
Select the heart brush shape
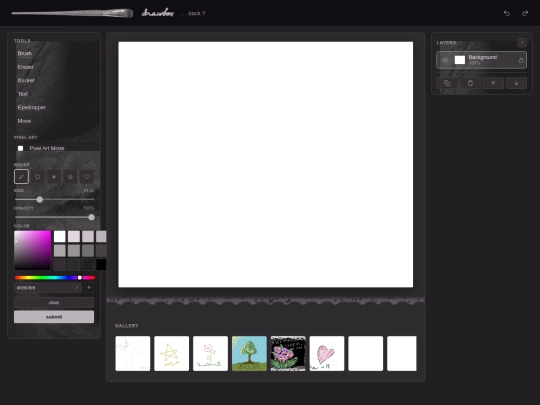coord(87,177)
